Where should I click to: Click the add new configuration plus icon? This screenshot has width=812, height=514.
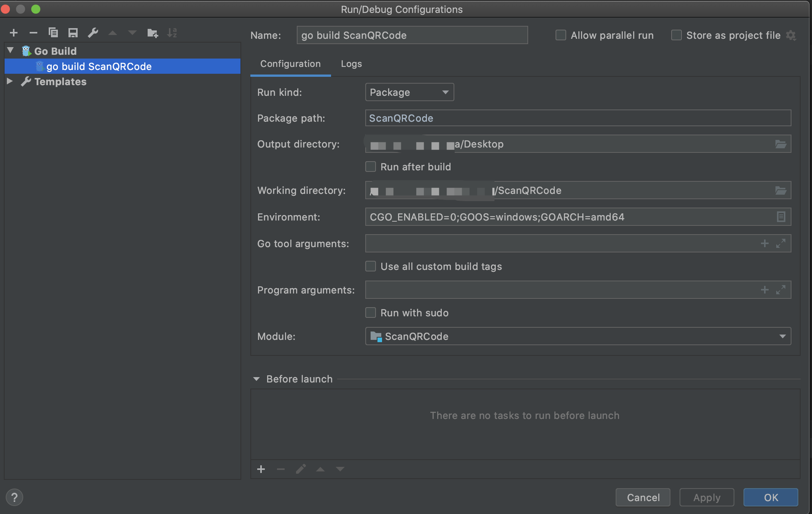point(14,33)
